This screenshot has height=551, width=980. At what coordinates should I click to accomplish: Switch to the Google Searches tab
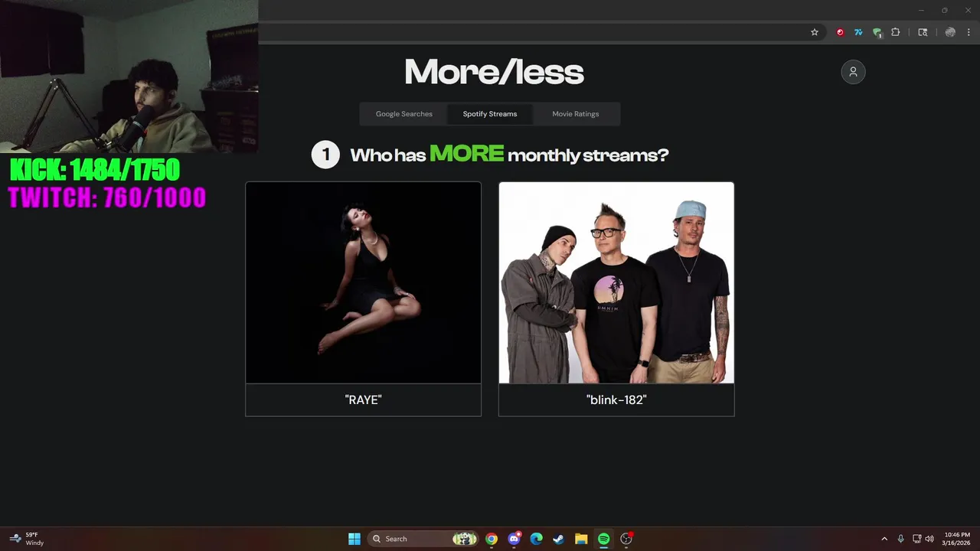[x=404, y=114]
